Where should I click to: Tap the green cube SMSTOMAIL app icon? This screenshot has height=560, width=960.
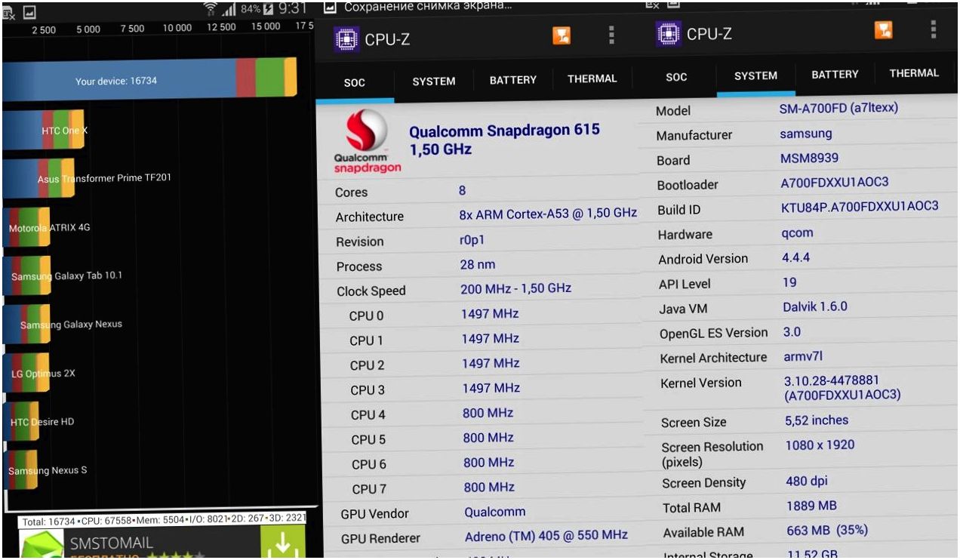(x=42, y=545)
